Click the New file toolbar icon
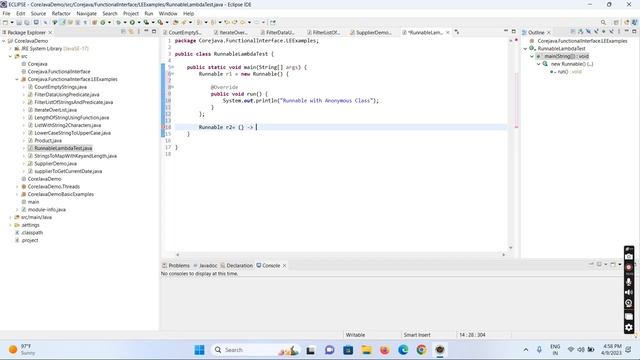640x360 pixels. (x=5, y=22)
